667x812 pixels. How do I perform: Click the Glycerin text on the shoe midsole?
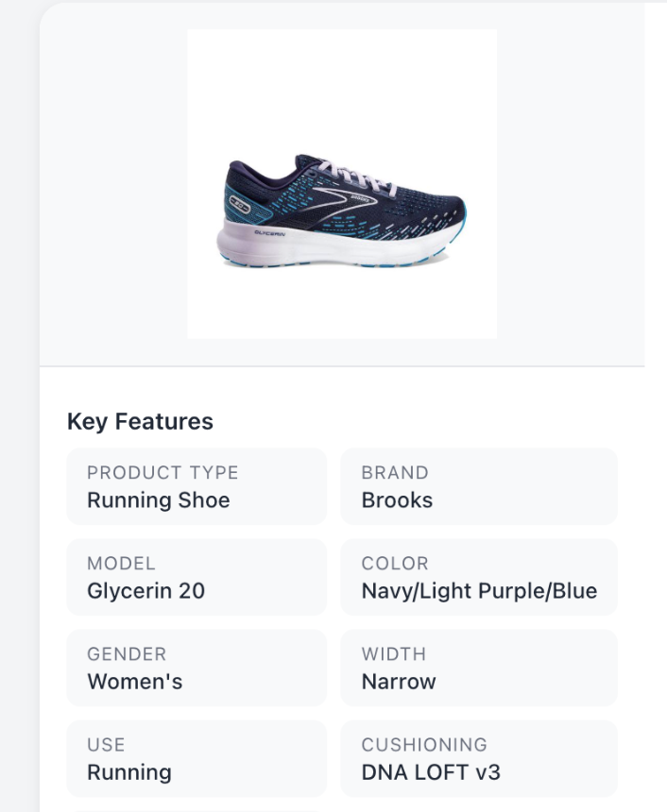click(269, 231)
